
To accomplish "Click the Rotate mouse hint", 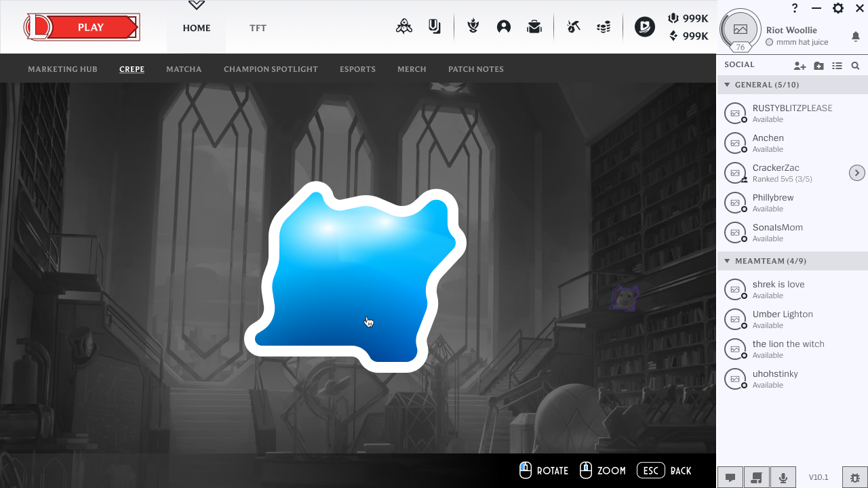I will click(544, 470).
